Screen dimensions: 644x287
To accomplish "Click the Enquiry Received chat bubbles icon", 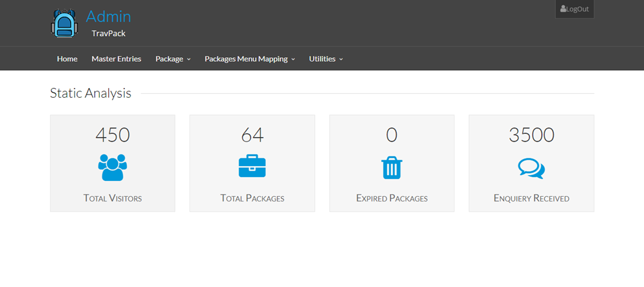I will [x=531, y=168].
